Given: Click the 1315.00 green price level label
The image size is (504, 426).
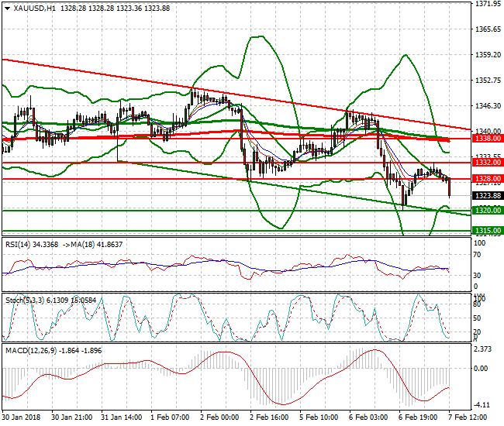Looking at the screenshot, I should (488, 231).
